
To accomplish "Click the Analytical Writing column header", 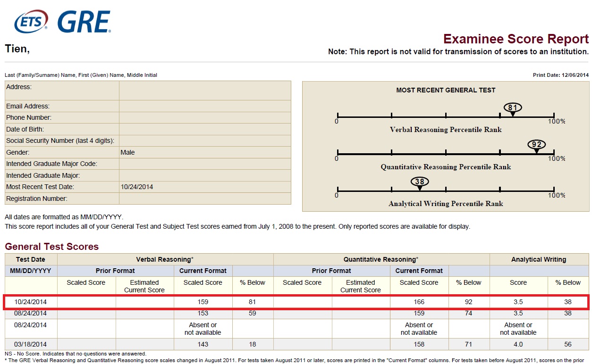I will click(539, 259).
